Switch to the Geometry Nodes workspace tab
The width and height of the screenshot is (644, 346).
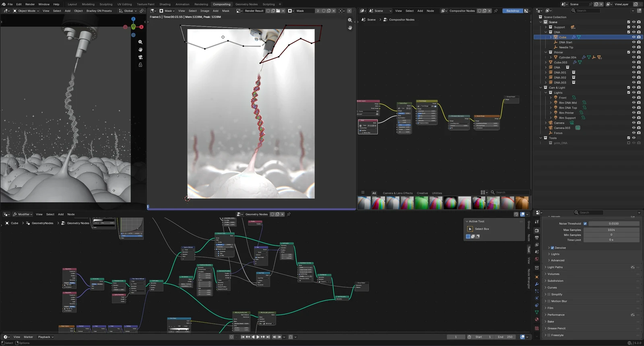(x=246, y=4)
